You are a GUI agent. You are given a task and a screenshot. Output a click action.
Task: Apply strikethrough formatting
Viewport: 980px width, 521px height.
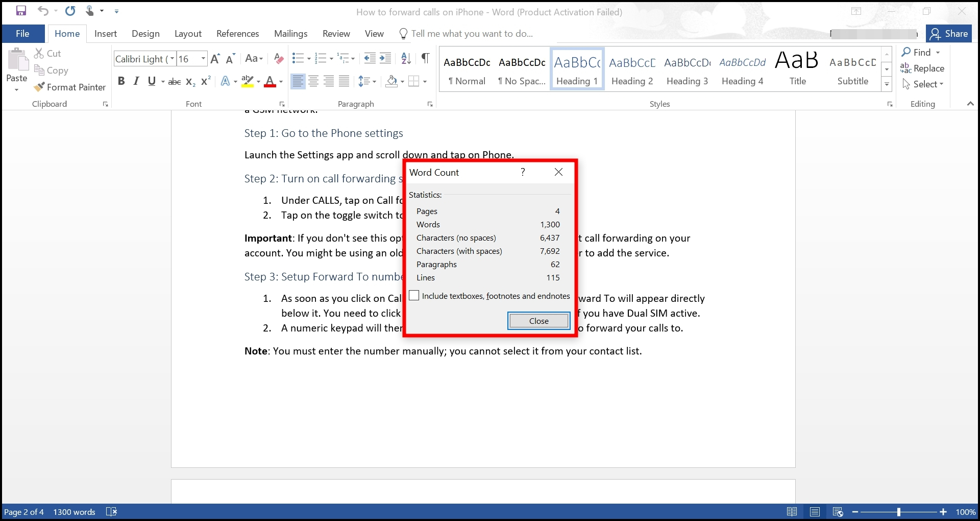[175, 81]
